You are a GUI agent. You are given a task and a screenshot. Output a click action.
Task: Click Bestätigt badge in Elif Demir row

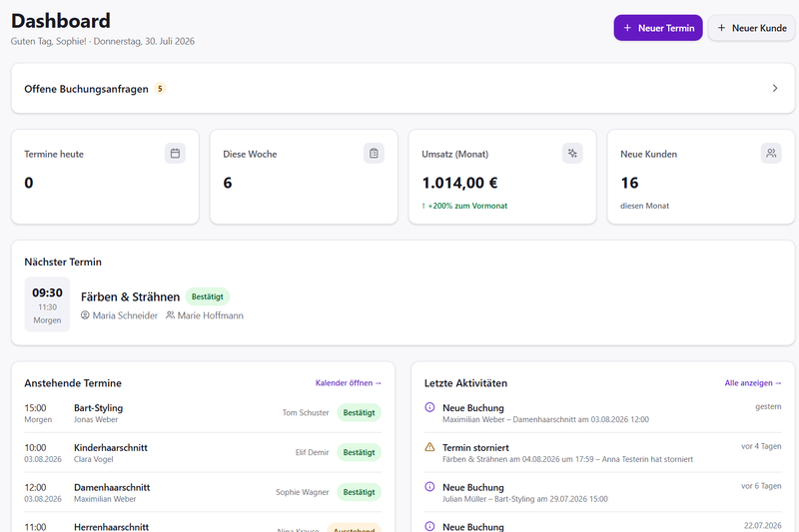tap(359, 452)
